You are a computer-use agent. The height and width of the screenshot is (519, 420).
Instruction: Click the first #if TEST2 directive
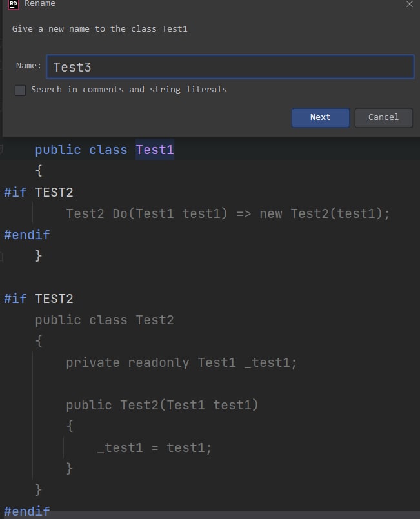click(39, 192)
